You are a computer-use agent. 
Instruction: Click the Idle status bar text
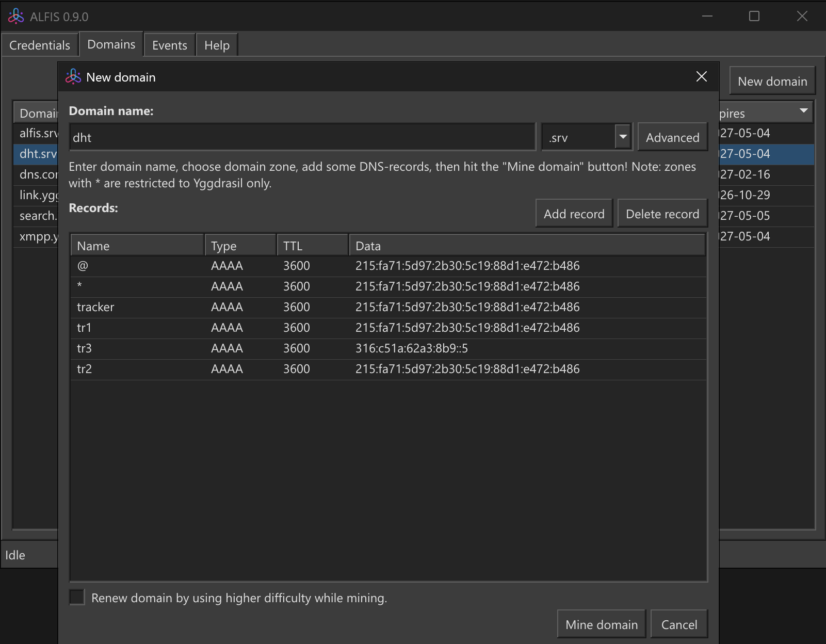[x=15, y=555]
